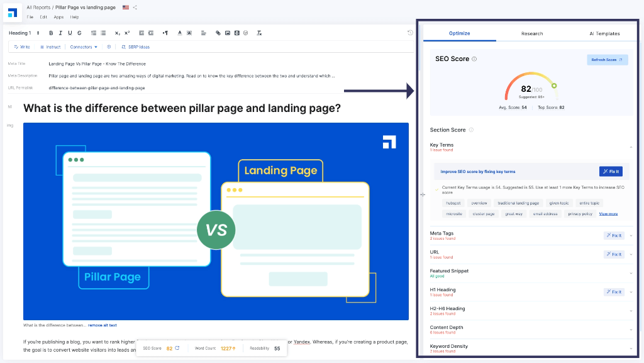This screenshot has width=644, height=363.
Task: Decrease the paragraph indent
Action: click(x=142, y=33)
